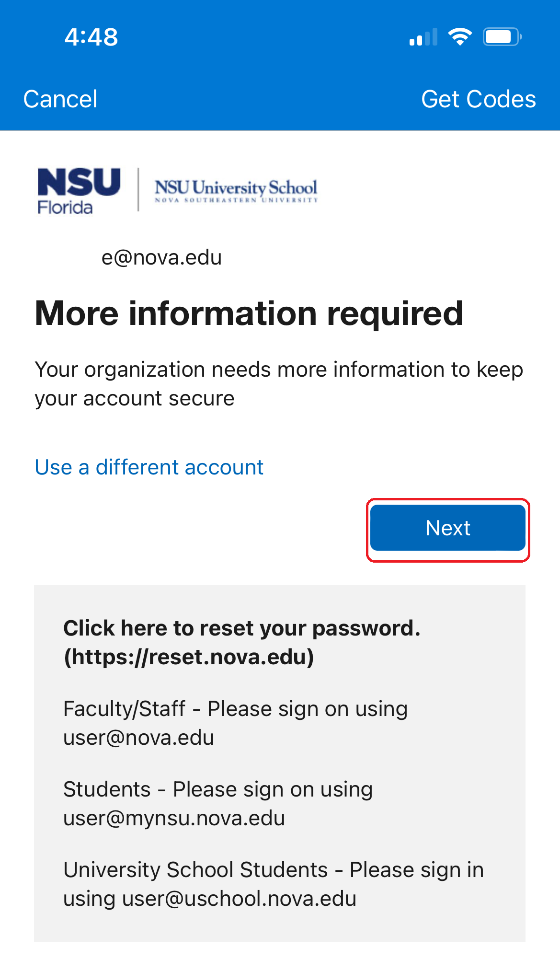
Task: Click the More information required heading
Action: [249, 313]
